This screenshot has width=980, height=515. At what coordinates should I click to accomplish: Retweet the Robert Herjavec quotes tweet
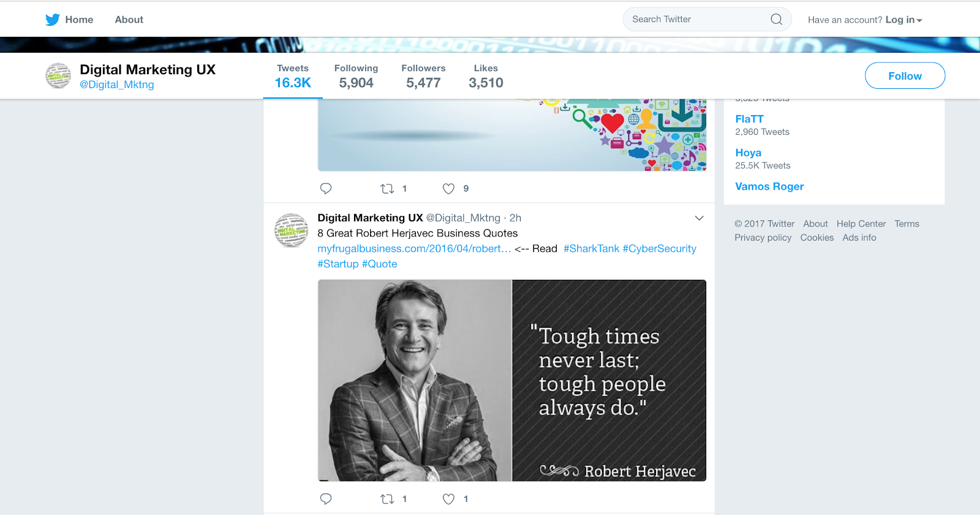pyautogui.click(x=387, y=499)
